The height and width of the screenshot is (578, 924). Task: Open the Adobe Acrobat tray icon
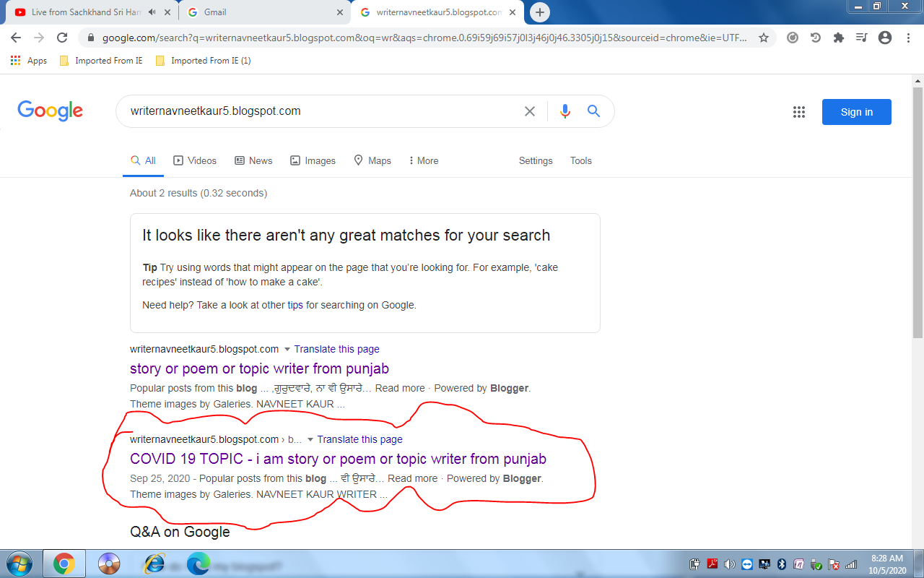click(x=712, y=564)
